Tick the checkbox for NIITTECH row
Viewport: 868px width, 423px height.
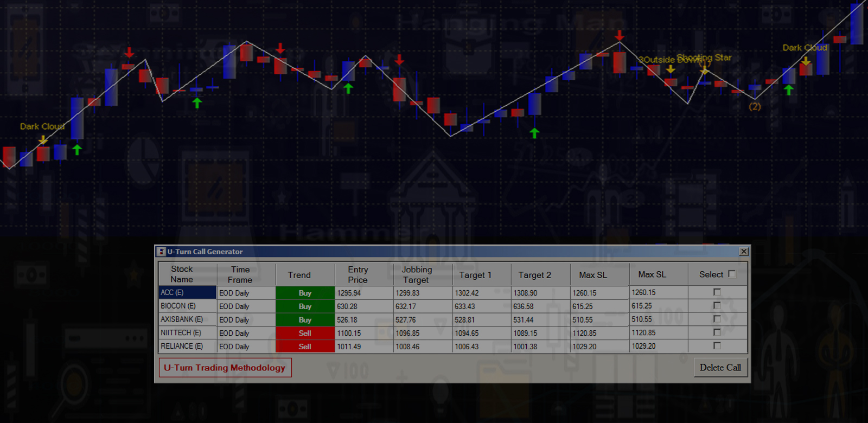tap(717, 332)
